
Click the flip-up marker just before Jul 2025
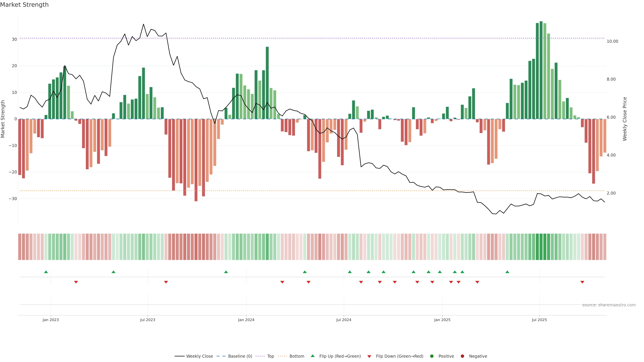507,272
